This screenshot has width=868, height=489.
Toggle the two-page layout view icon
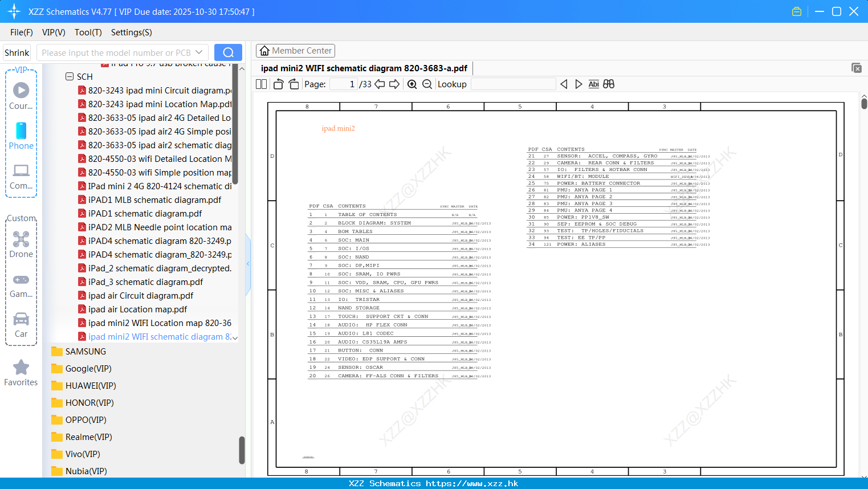[x=261, y=84]
